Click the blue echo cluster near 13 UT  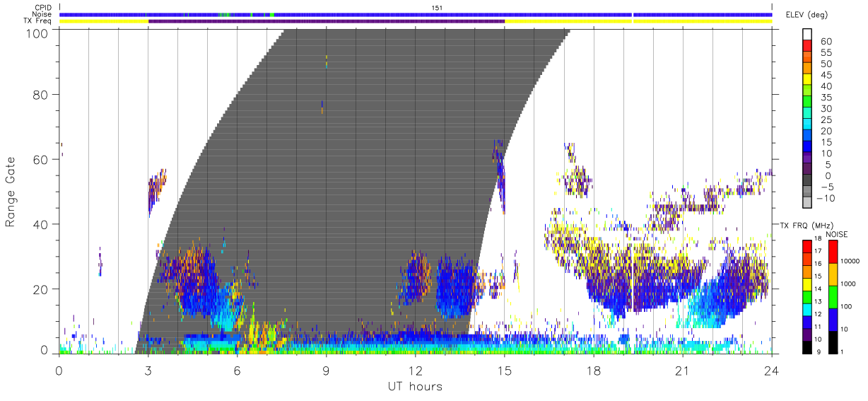456,289
